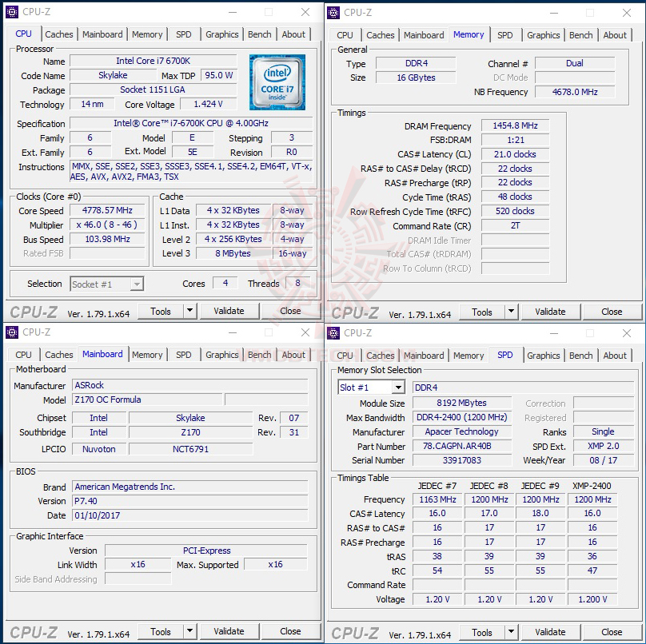The height and width of the screenshot is (644, 646).
Task: Open Tools dropdown arrow in Memory window
Action: 511,312
